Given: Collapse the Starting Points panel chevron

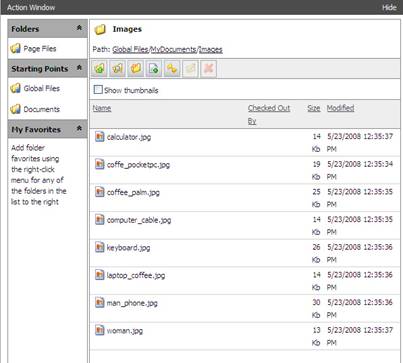Looking at the screenshot, I should click(79, 68).
